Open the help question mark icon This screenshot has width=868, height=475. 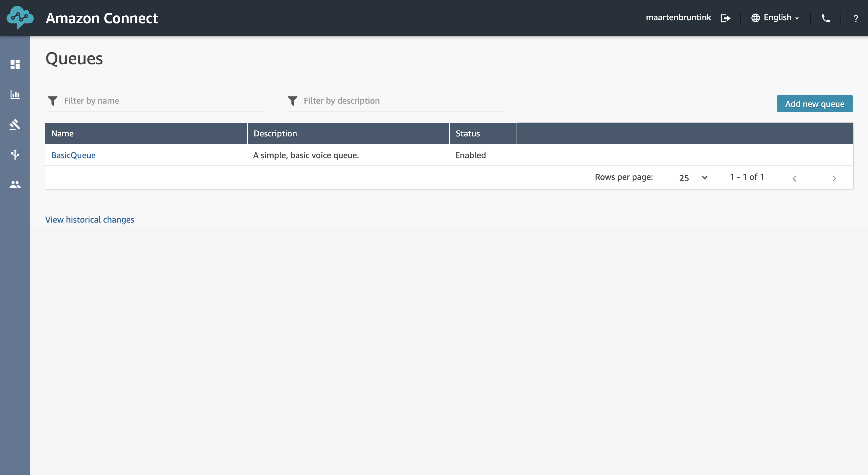pos(856,18)
